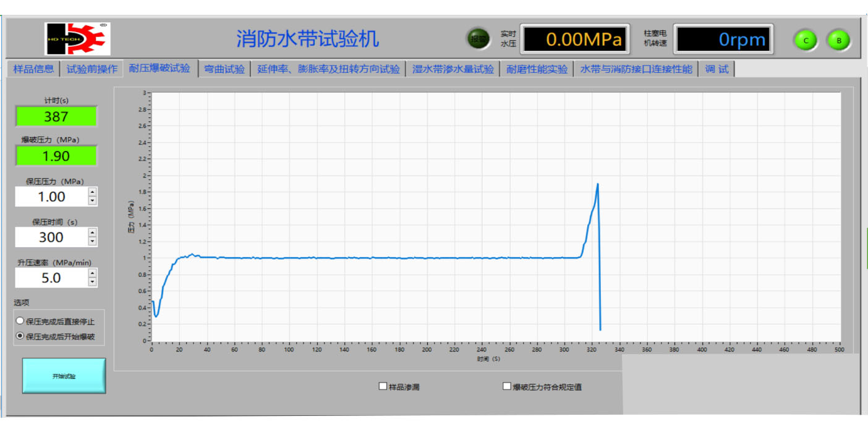The width and height of the screenshot is (868, 445).
Task: Decrease 升压速率 with the down arrow
Action: pos(93,282)
